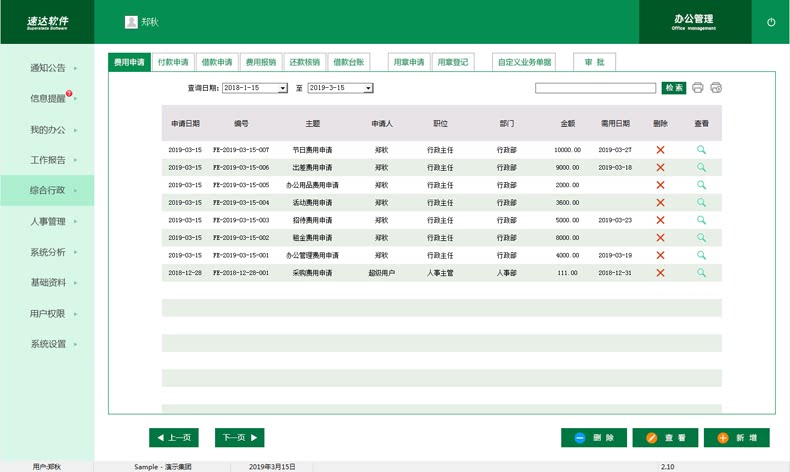Switch to the 借款台账 tab
The height and width of the screenshot is (472, 790).
tap(349, 62)
